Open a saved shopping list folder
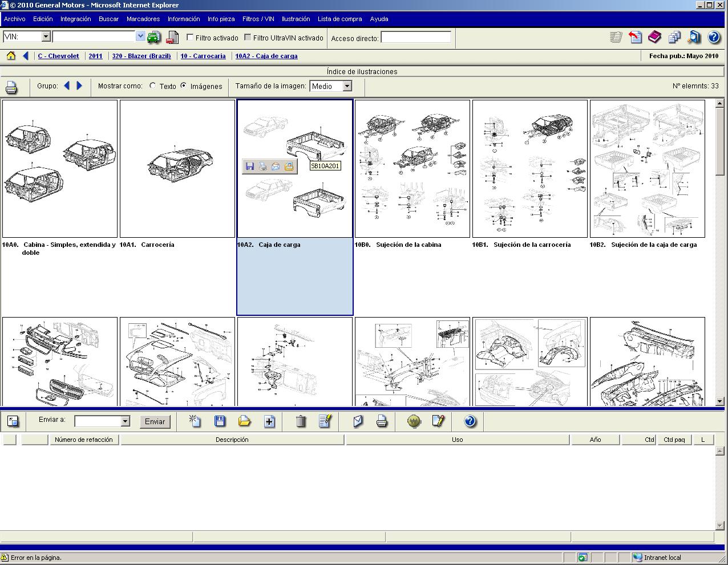This screenshot has width=728, height=565. (x=244, y=421)
